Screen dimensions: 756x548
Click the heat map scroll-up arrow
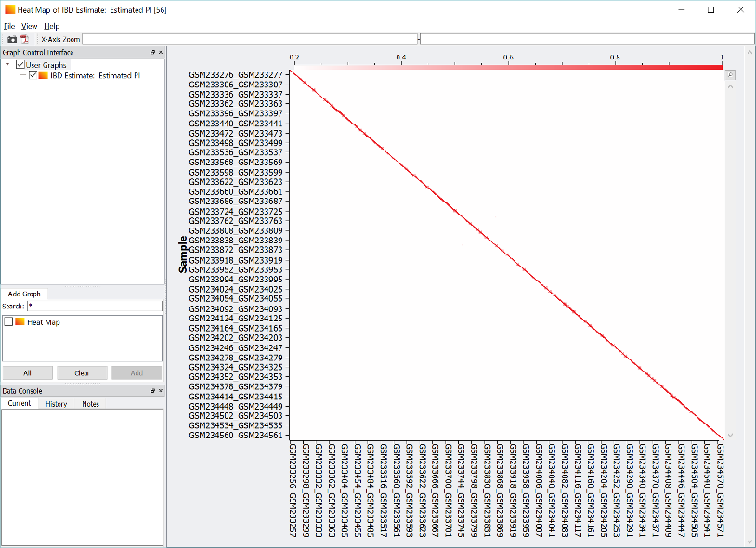[x=730, y=89]
